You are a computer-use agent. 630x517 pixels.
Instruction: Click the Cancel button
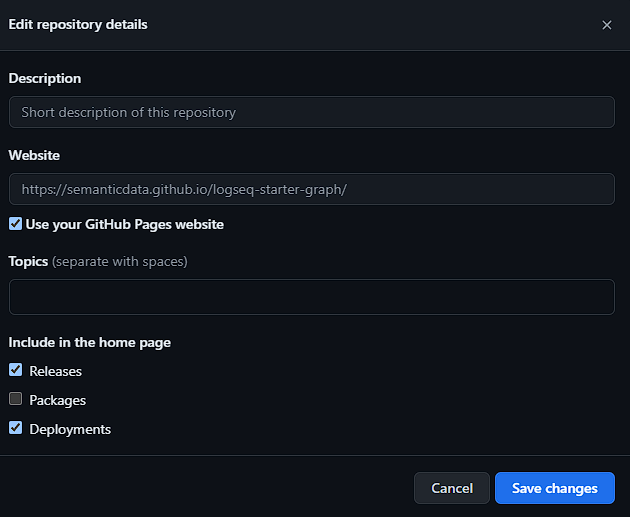coord(452,488)
